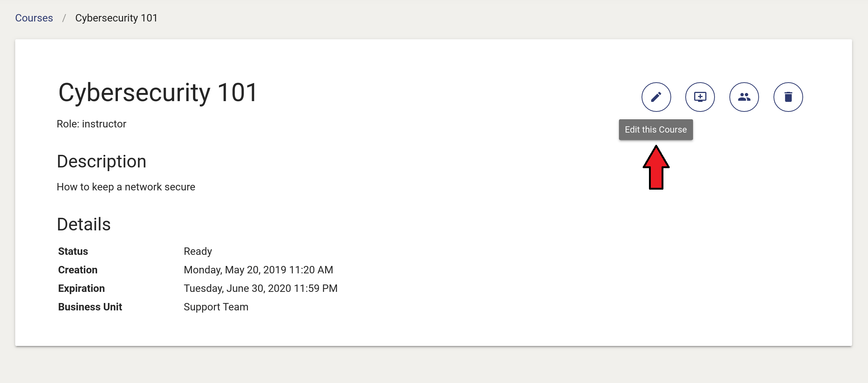Select the Details heading
Screen dimensions: 868x383
click(x=84, y=224)
